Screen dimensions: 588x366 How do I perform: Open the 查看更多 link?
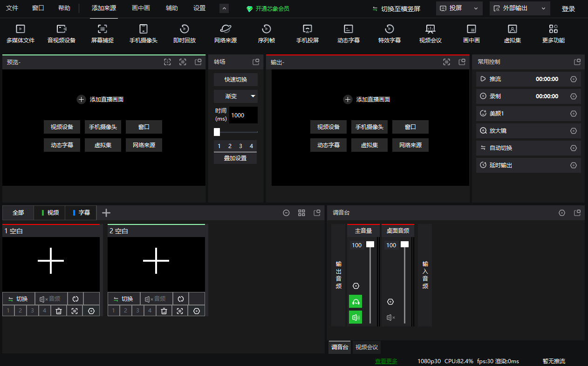click(x=386, y=361)
